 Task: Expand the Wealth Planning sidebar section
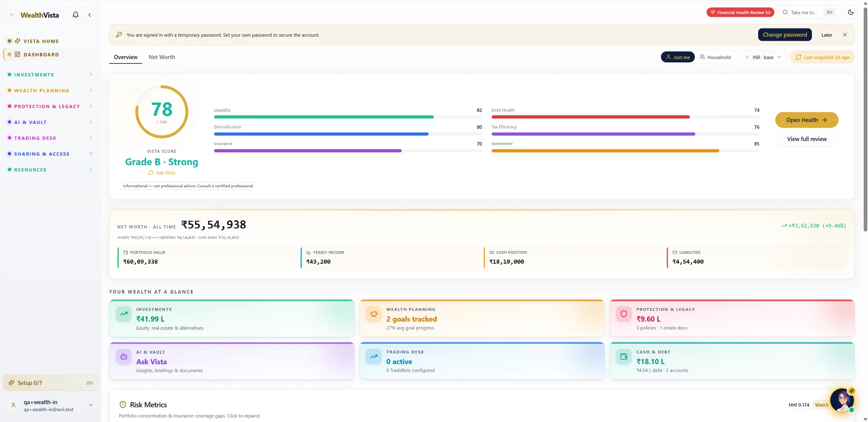point(50,90)
